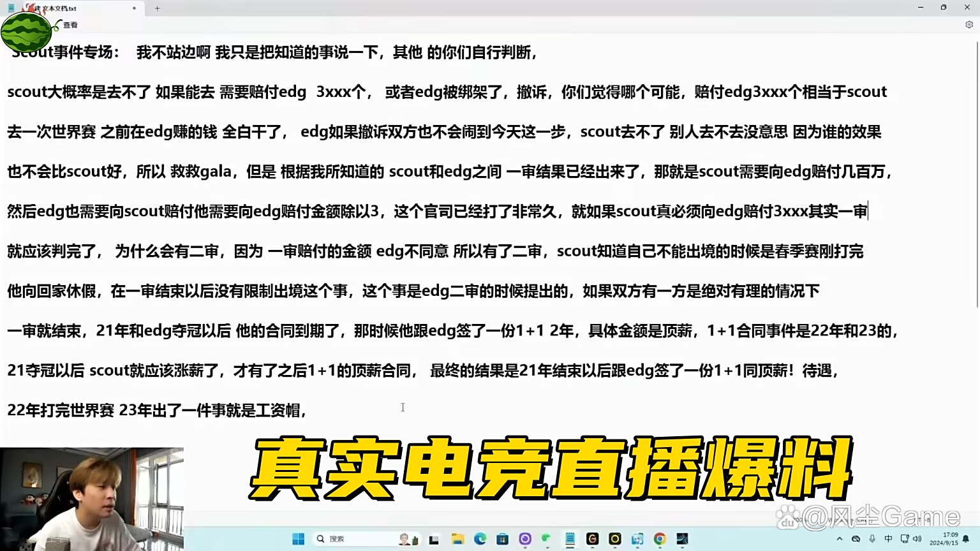Click the text line starting '一审就结束'
Screen dimensions: 980x551
tap(452, 331)
